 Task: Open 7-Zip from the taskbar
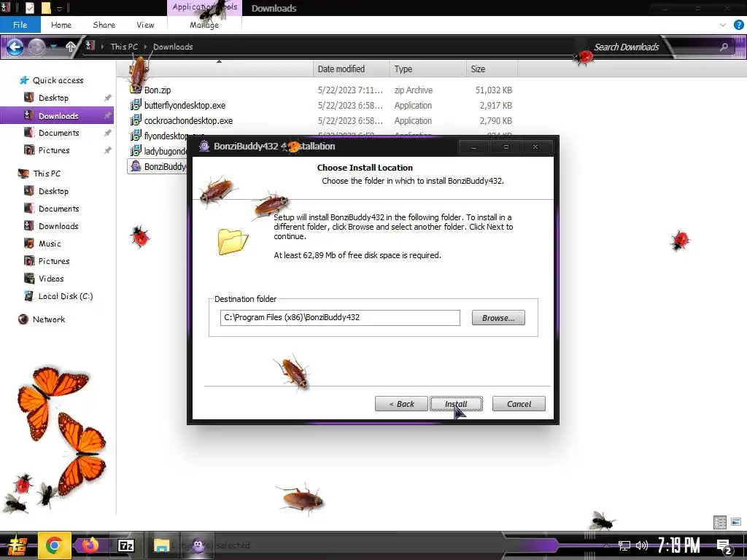pyautogui.click(x=126, y=545)
